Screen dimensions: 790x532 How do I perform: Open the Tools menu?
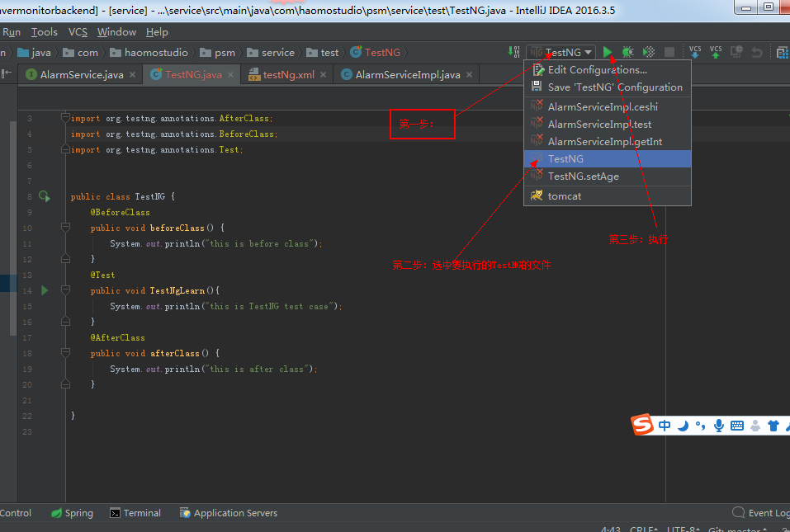[x=45, y=32]
